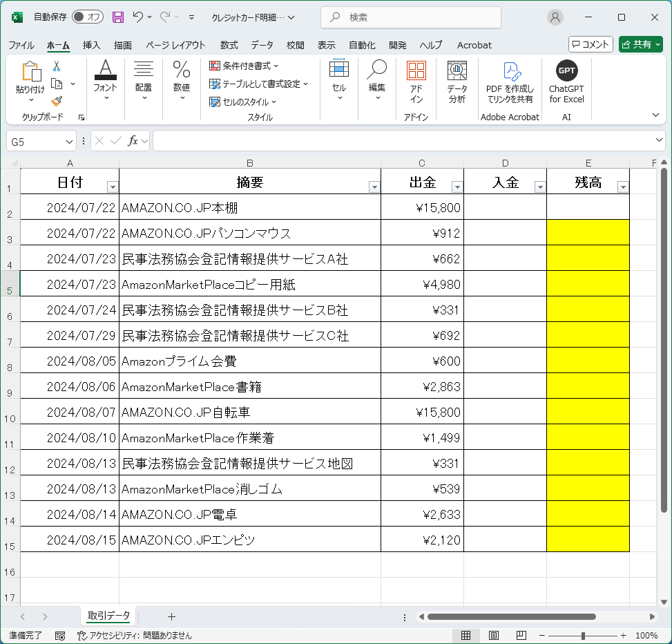
Task: Open Quick Access Toolbar customize dropdown
Action: click(x=191, y=17)
